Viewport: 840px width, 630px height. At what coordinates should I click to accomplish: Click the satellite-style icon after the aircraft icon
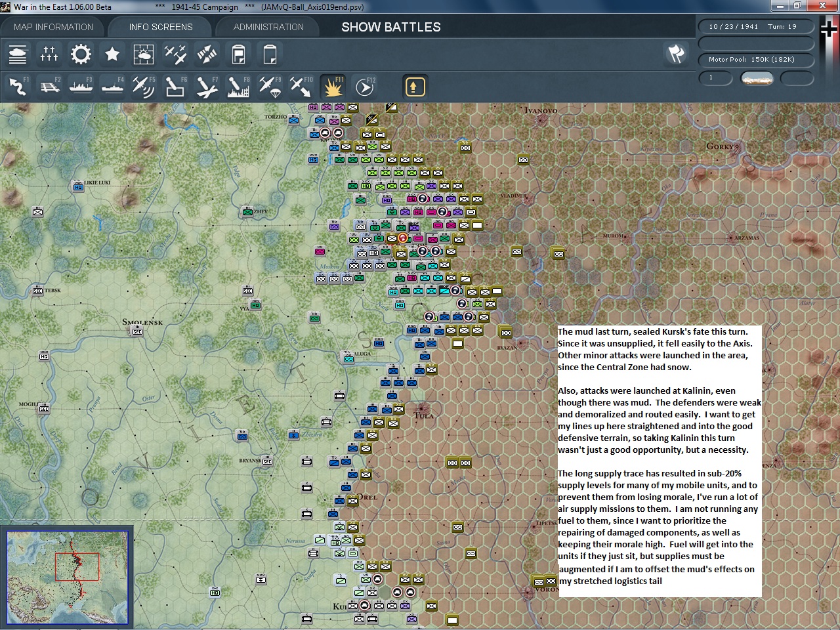click(207, 54)
